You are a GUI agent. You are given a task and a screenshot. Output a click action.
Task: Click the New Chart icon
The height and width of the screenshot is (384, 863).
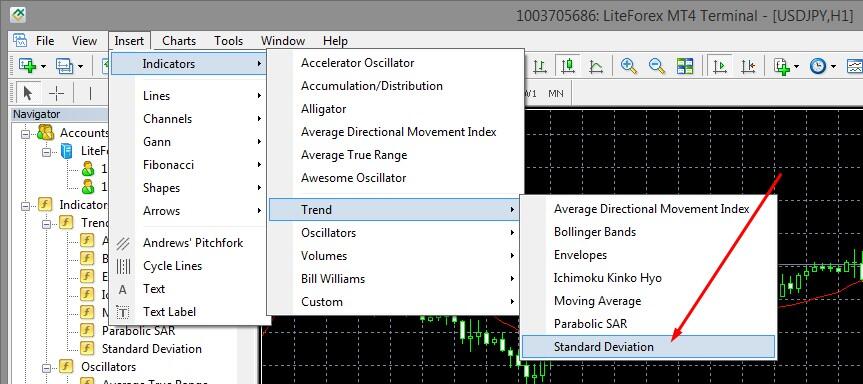point(28,66)
